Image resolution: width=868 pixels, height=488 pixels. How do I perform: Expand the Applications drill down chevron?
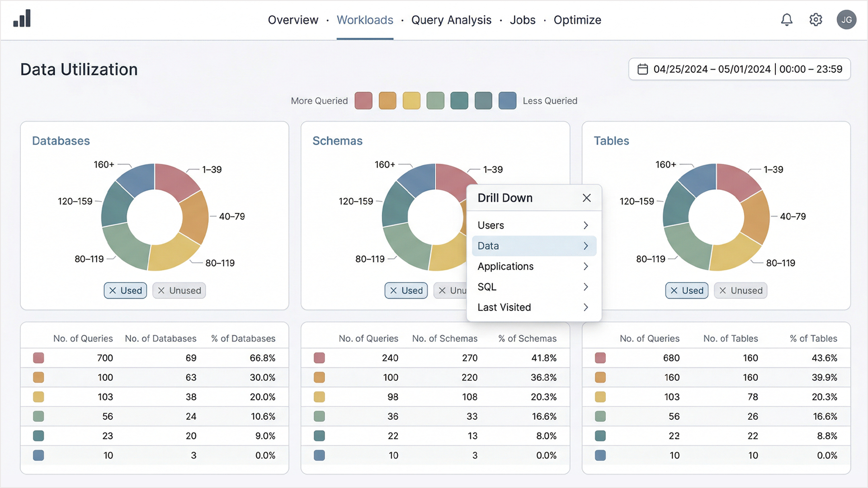(x=585, y=267)
